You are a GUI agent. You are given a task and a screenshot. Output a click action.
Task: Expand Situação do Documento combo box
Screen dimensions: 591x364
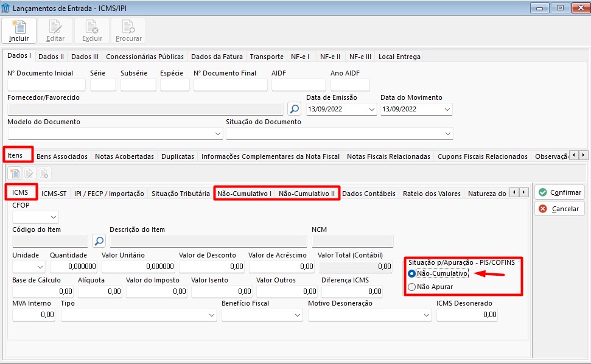click(x=448, y=134)
